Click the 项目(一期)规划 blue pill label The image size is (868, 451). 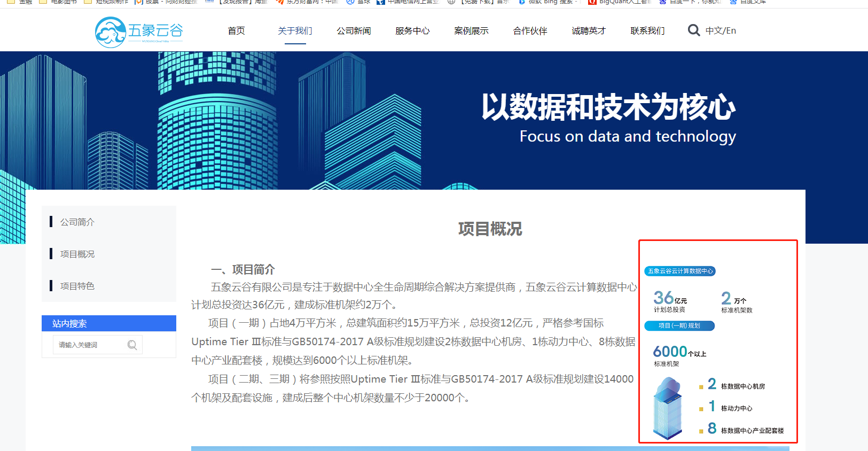point(679,325)
